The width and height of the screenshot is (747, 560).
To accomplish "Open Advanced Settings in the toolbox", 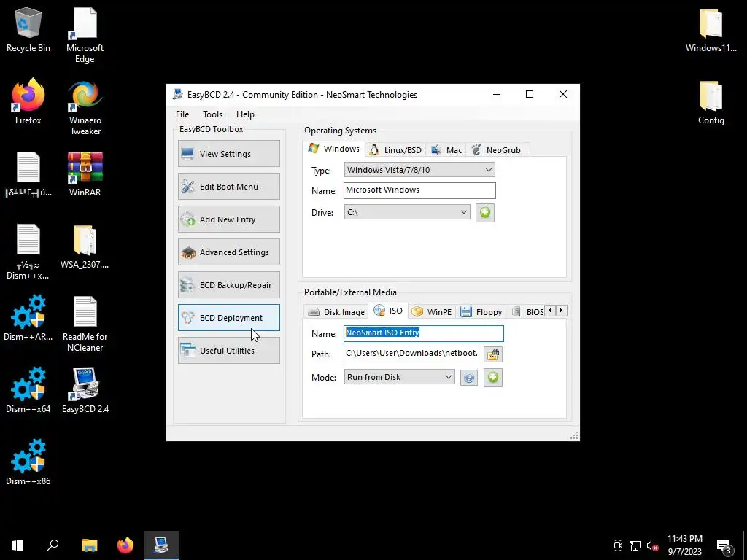I will [228, 252].
